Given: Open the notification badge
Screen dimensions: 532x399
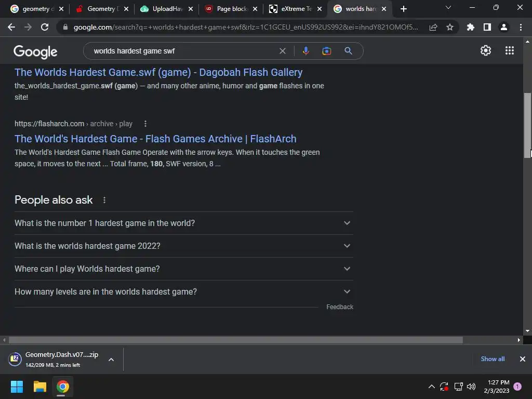Looking at the screenshot, I should pyautogui.click(x=517, y=387).
